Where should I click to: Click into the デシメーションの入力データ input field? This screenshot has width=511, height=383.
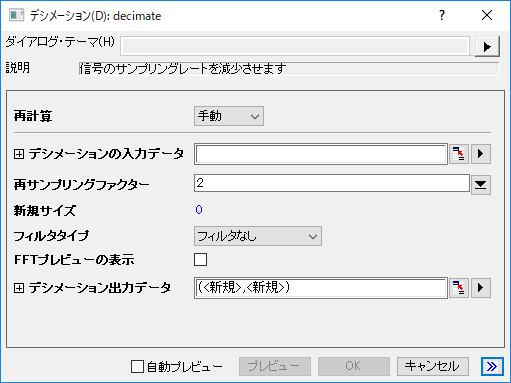(321, 154)
